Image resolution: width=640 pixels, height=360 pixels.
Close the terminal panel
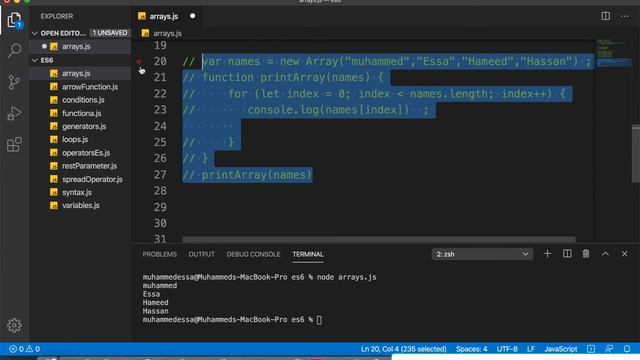(624, 254)
